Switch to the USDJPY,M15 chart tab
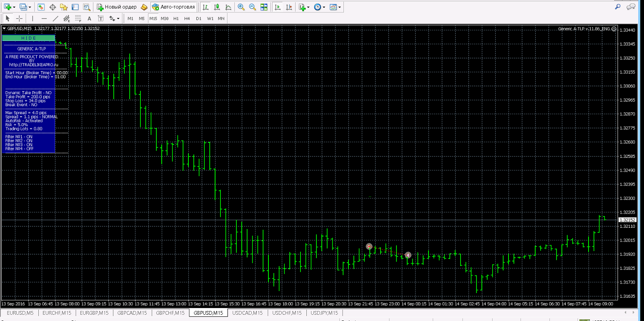This screenshot has height=321, width=644. coord(324,313)
